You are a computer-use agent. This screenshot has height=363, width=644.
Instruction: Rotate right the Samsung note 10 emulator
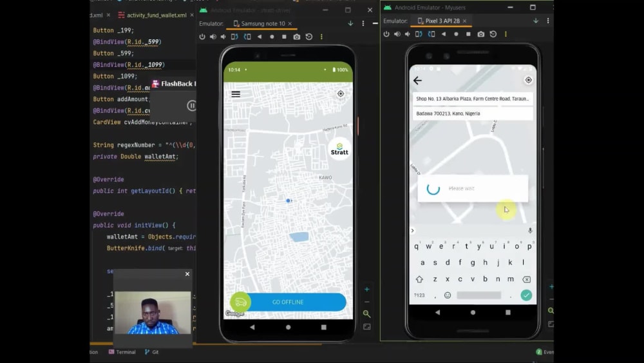[x=247, y=37]
